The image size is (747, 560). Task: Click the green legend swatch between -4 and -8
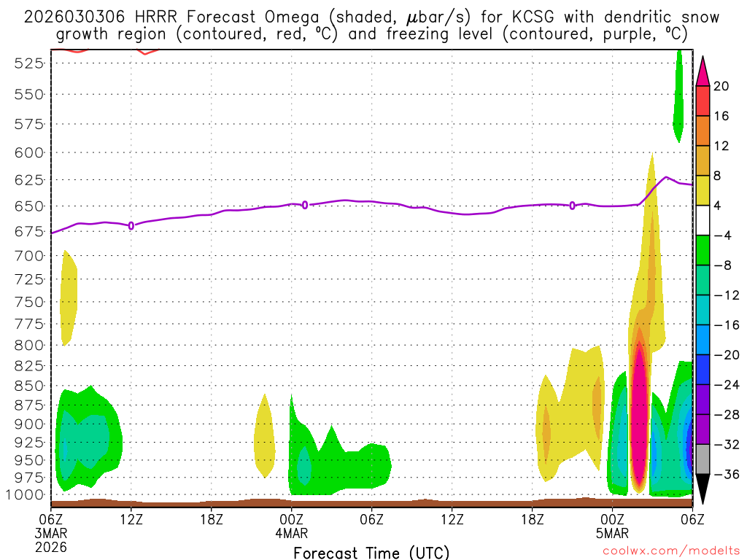pyautogui.click(x=703, y=250)
